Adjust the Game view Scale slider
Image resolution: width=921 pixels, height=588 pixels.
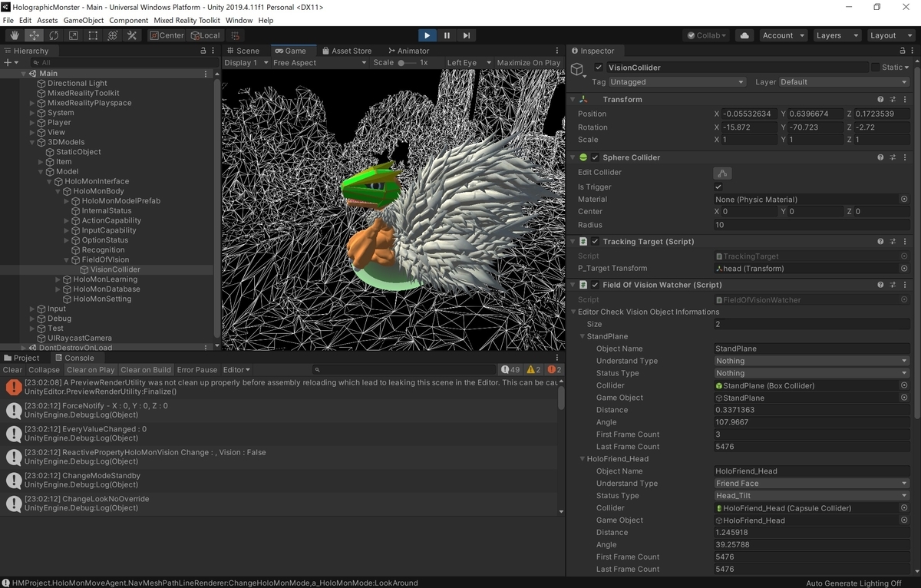[405, 63]
